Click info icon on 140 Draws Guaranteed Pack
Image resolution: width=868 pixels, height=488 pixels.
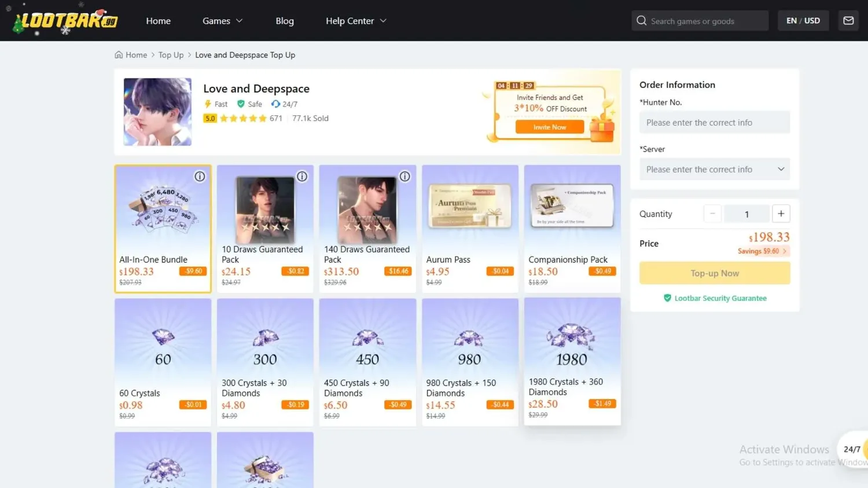(404, 177)
